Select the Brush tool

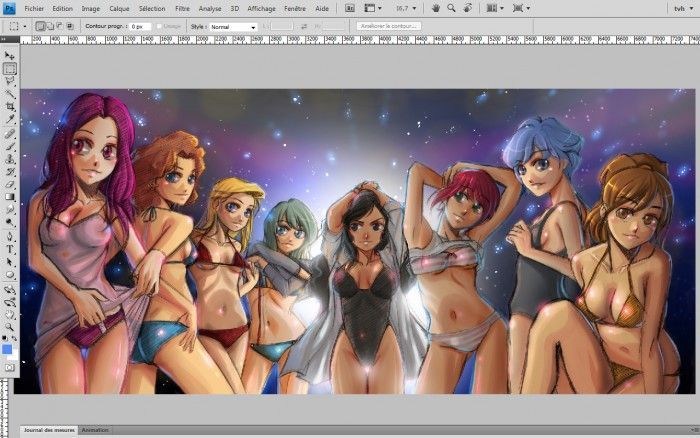[x=9, y=146]
